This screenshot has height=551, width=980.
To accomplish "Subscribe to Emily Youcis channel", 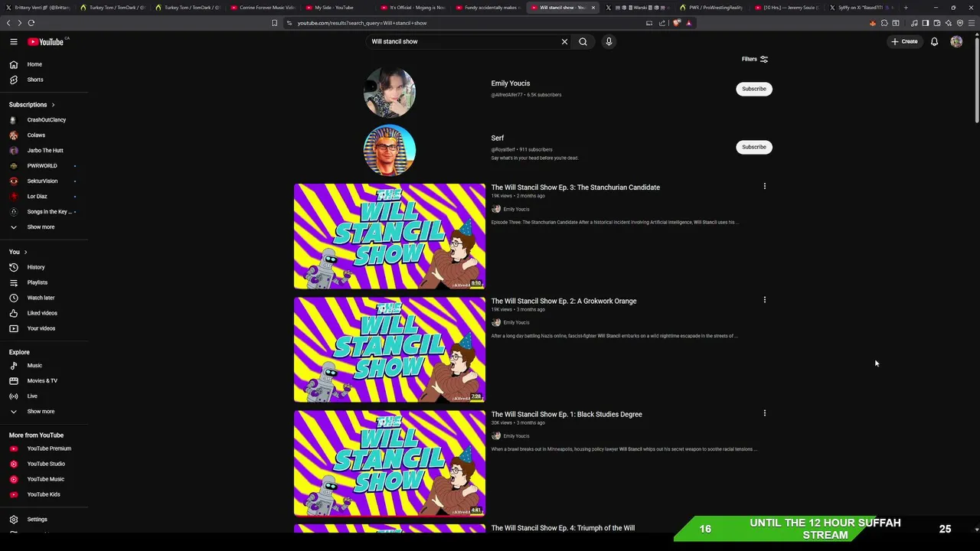I will (754, 89).
